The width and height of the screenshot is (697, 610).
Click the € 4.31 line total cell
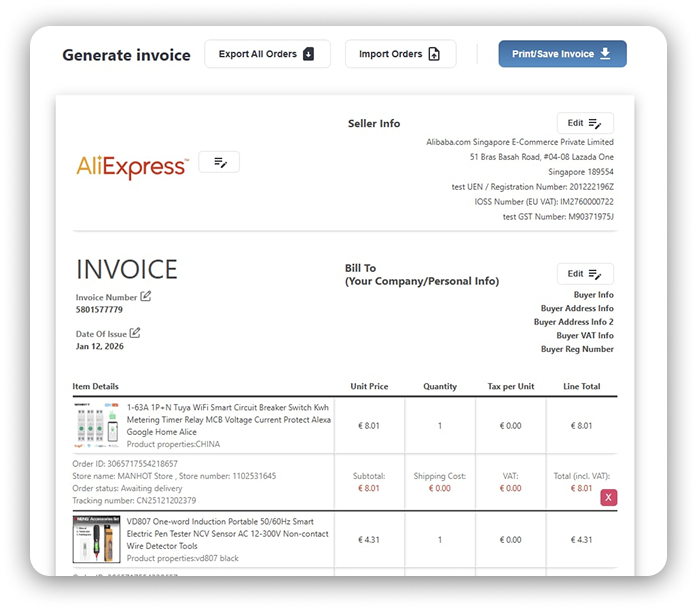click(581, 540)
